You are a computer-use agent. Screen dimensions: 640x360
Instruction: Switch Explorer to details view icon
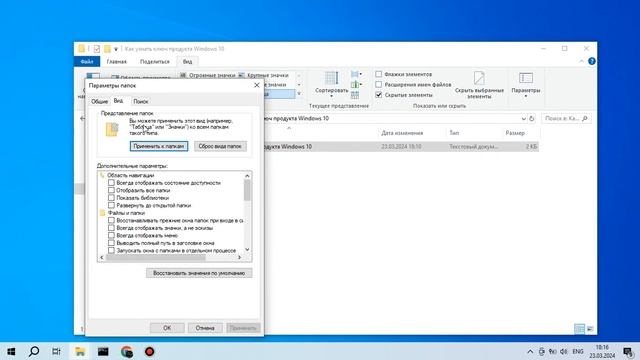(579, 329)
